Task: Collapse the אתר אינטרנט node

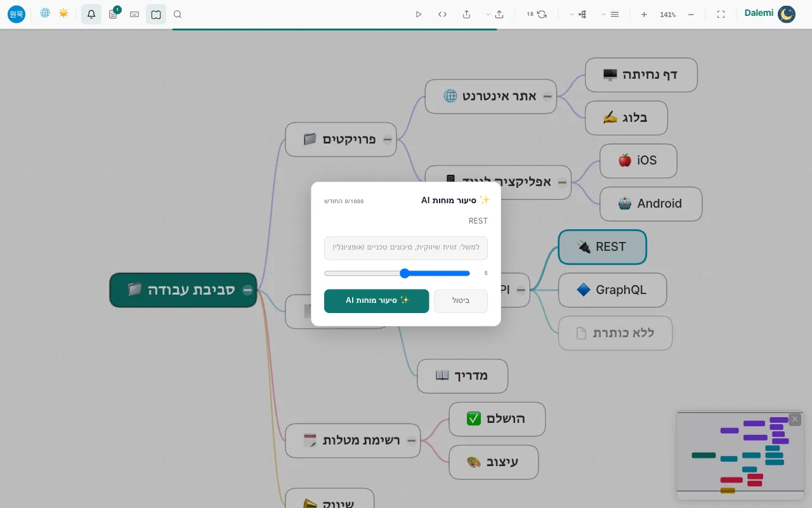Action: 547,97
